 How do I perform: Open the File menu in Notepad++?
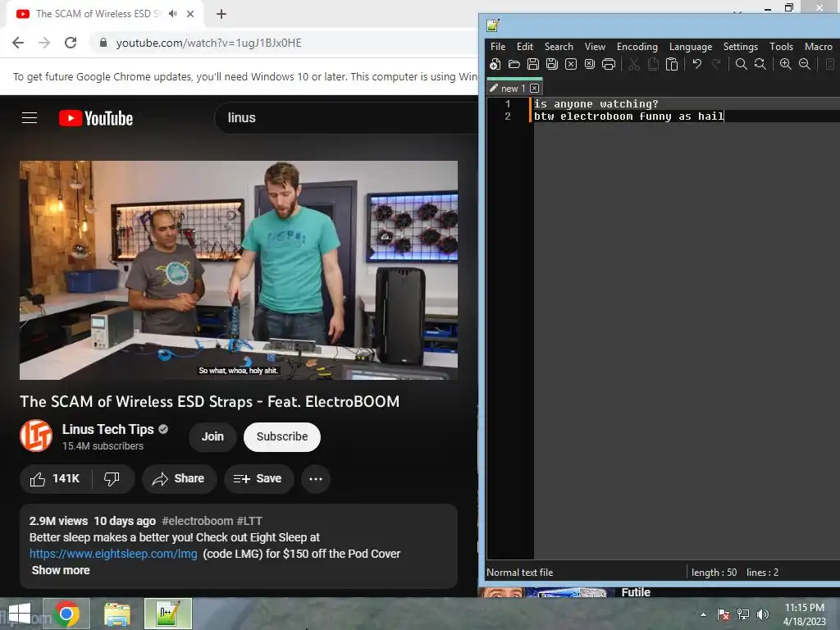pyautogui.click(x=498, y=47)
